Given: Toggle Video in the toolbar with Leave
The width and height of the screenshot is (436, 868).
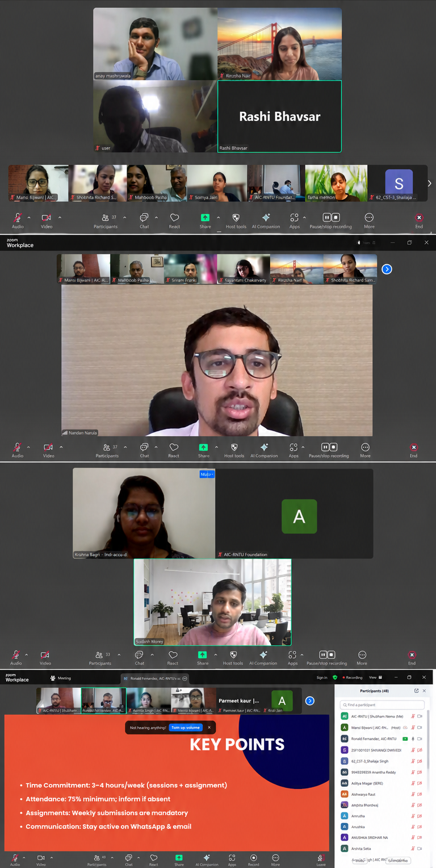Looking at the screenshot, I should (x=41, y=859).
